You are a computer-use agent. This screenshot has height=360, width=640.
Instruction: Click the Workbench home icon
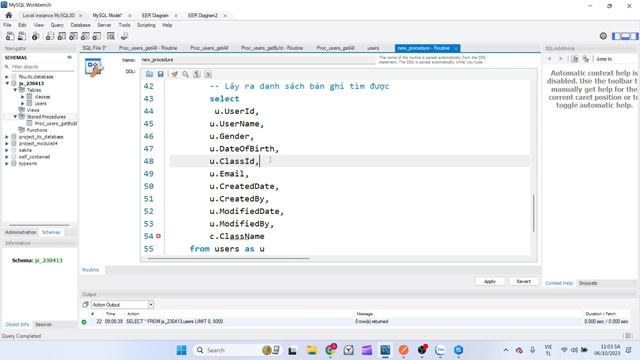coord(9,15)
